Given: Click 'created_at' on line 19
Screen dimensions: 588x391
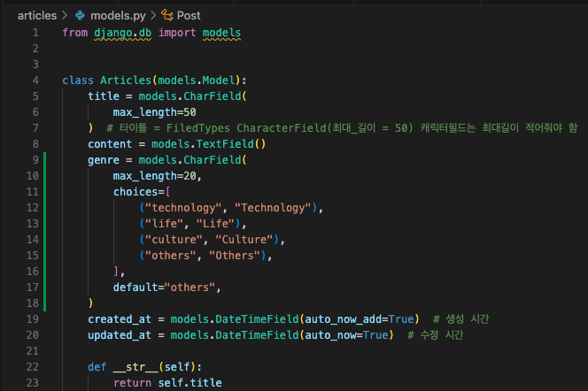Looking at the screenshot, I should tap(120, 319).
